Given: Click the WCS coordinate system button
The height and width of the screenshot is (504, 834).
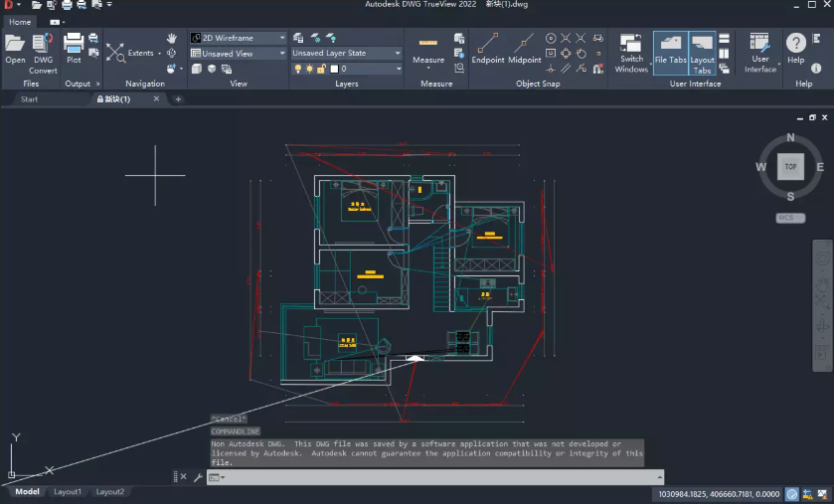Looking at the screenshot, I should coord(790,217).
